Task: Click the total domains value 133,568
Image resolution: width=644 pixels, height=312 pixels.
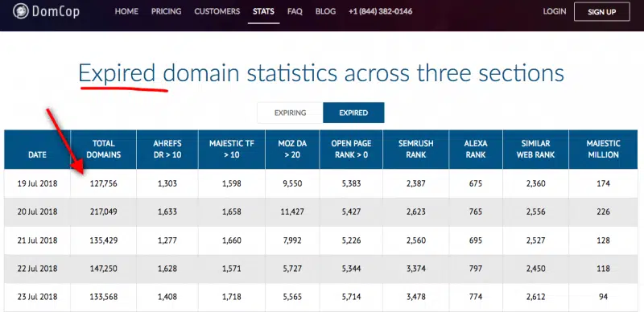Action: [x=104, y=297]
